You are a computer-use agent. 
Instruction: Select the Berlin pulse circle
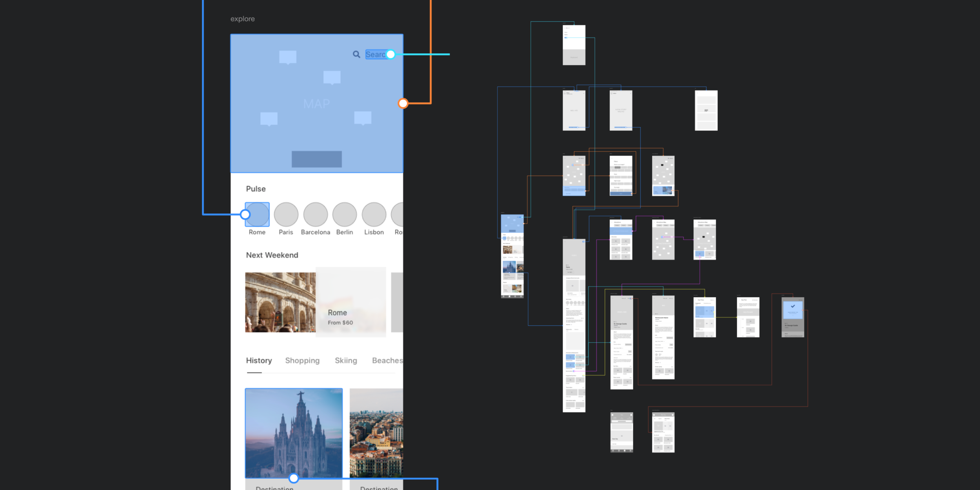pyautogui.click(x=344, y=214)
